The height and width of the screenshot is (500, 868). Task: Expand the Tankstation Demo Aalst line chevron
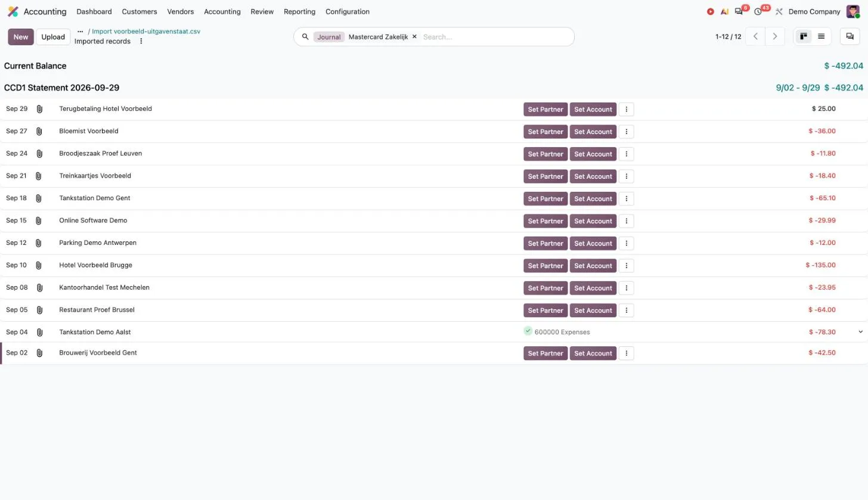[x=860, y=332]
